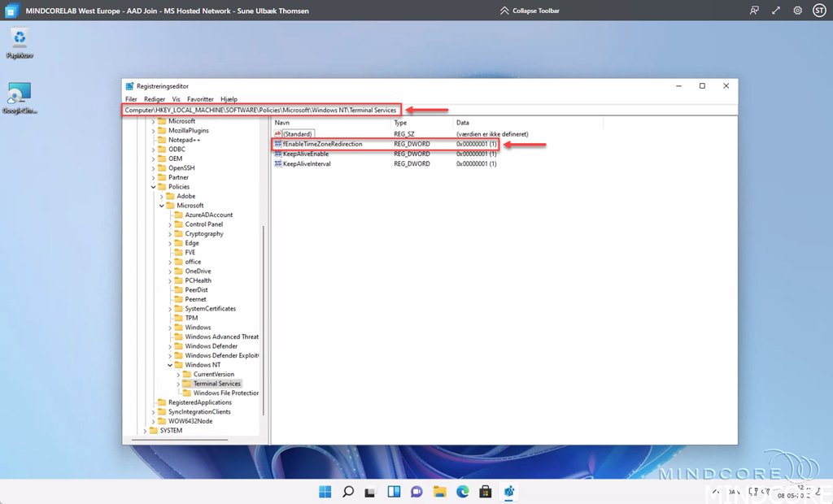Viewport: 833px width, 504px height.
Task: Open File Explorer from the taskbar
Action: point(440,492)
